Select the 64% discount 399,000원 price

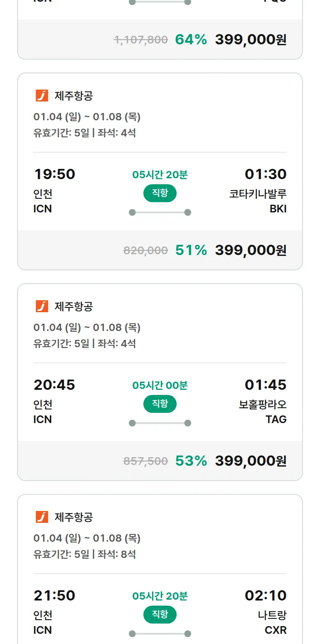[250, 40]
